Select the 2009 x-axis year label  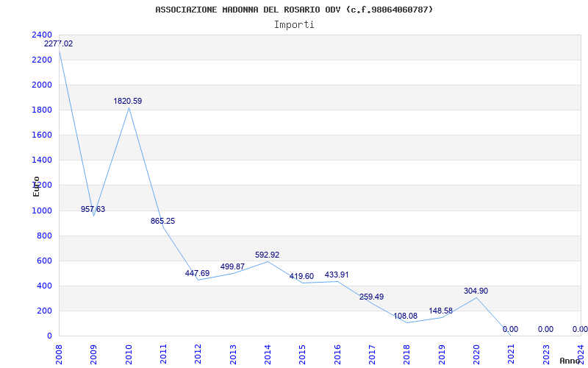point(94,354)
